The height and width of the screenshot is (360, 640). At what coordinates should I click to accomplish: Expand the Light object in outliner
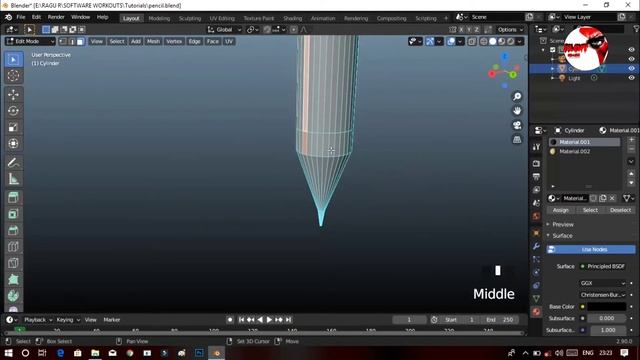(553, 78)
